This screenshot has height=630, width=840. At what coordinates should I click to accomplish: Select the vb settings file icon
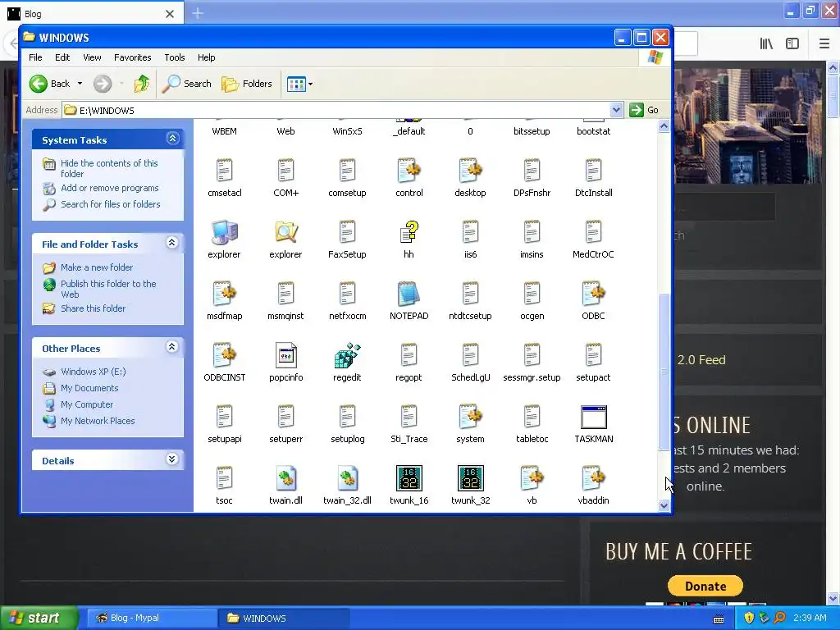click(x=532, y=478)
